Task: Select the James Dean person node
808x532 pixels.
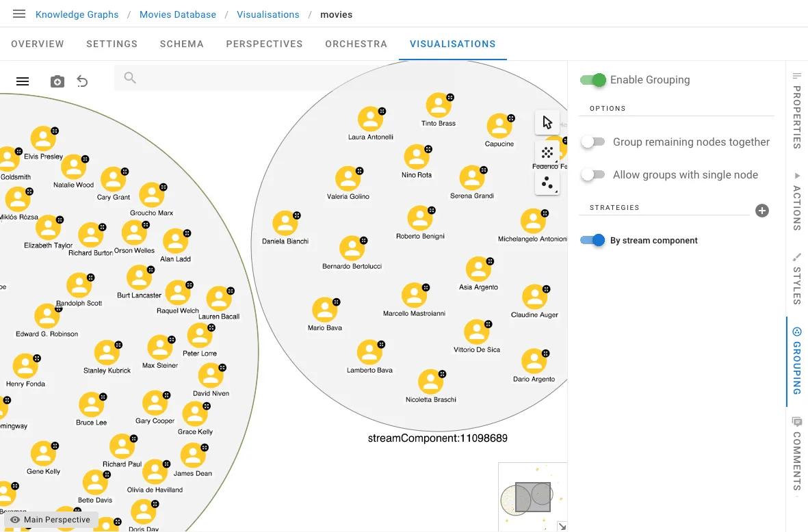Action: [x=193, y=456]
